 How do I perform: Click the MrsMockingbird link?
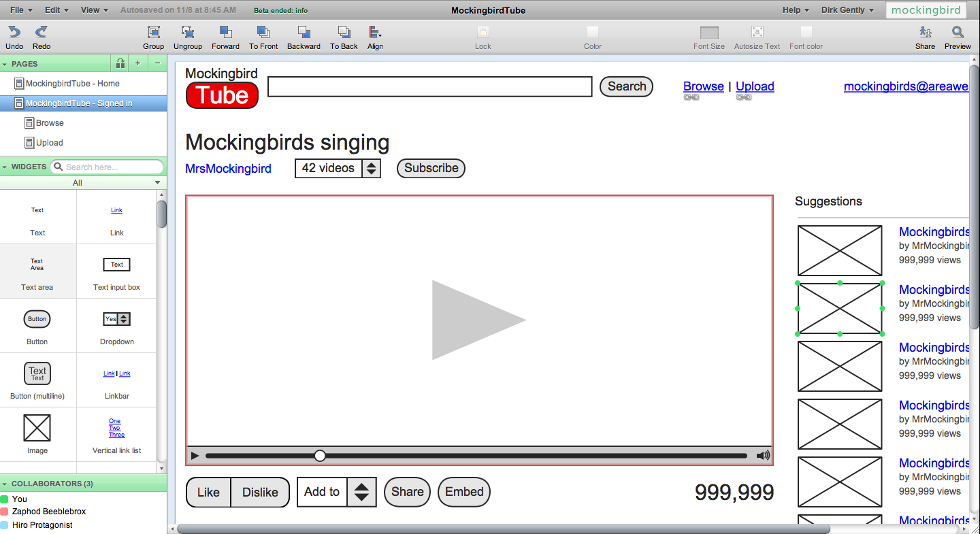[x=228, y=169]
